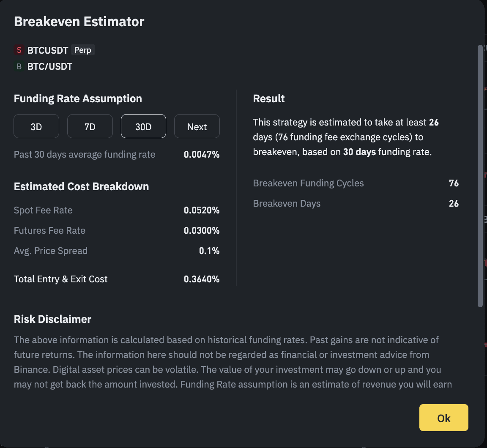487x448 pixels.
Task: Click the Breakeven Estimator title
Action: [79, 22]
